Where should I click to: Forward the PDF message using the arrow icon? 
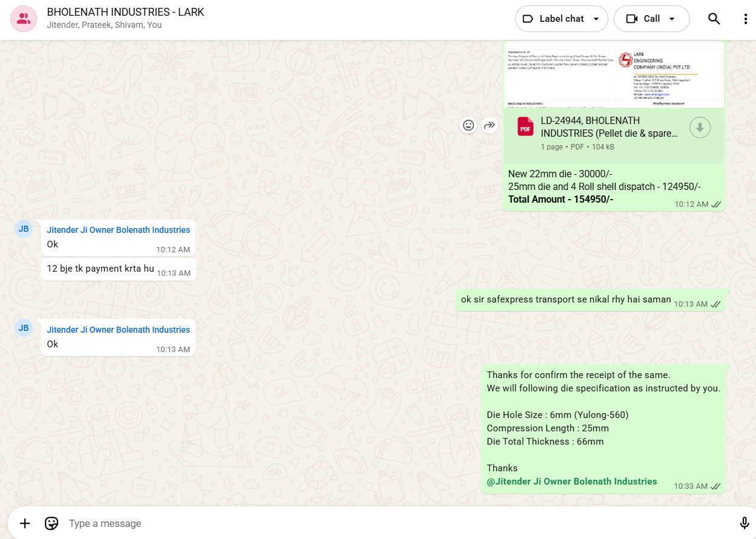[x=489, y=125]
